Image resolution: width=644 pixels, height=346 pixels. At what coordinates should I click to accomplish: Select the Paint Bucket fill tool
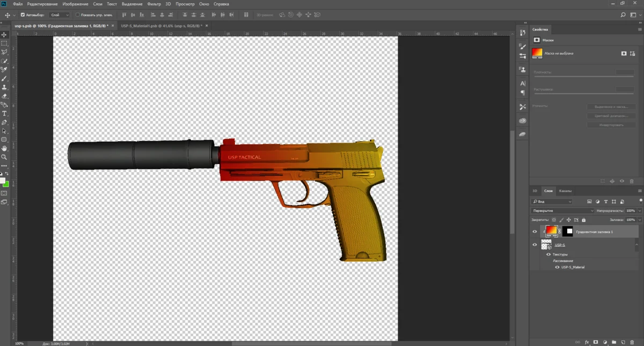[x=4, y=105]
